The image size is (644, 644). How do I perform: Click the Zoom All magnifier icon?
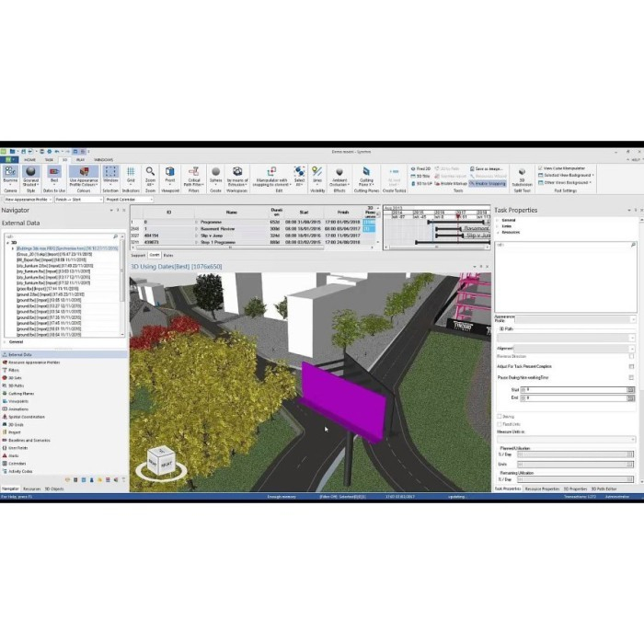(150, 172)
